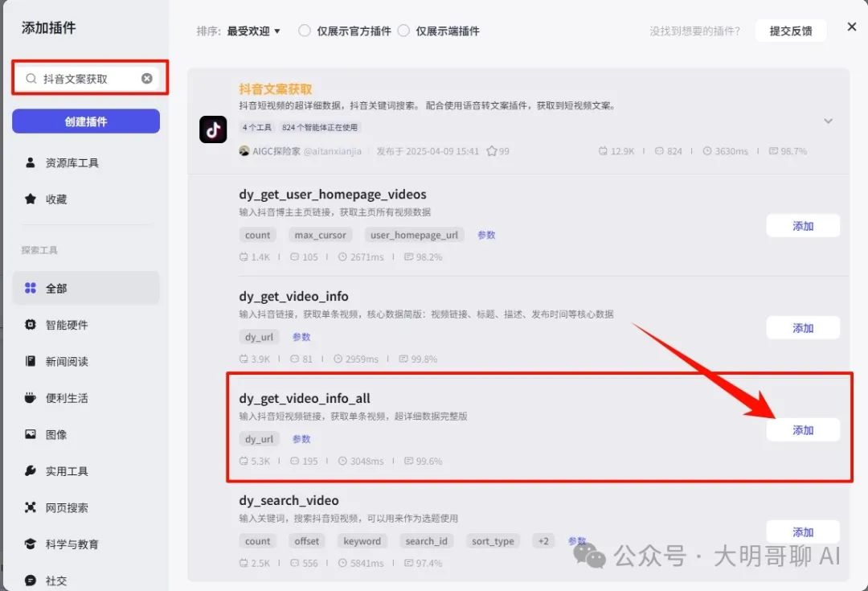
Task: Click the 新闻阅读 book icon
Action: coord(31,361)
